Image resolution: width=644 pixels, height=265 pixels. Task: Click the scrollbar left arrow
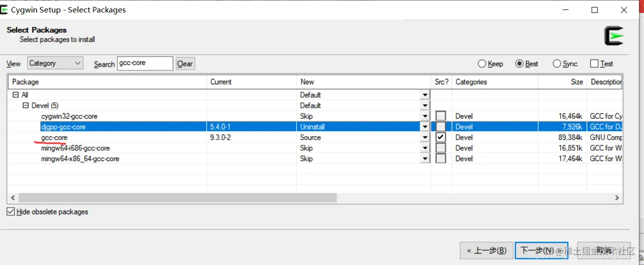(13, 198)
